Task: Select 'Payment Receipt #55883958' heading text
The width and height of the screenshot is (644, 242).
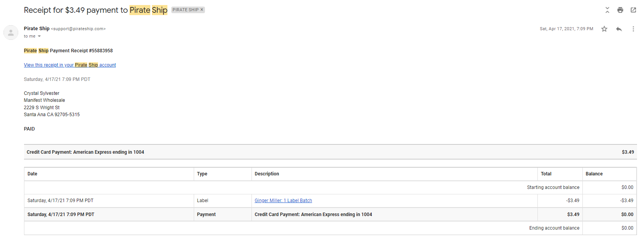Action: tap(81, 51)
